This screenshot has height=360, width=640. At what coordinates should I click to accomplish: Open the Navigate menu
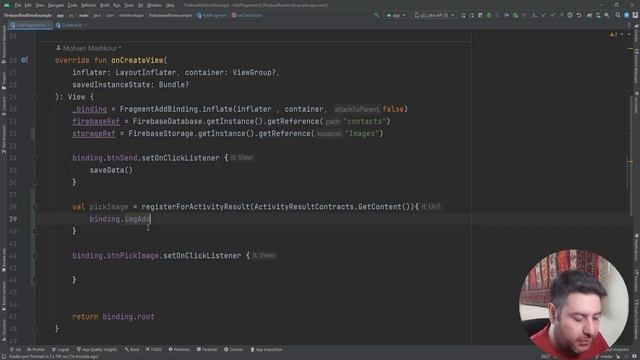[56, 5]
